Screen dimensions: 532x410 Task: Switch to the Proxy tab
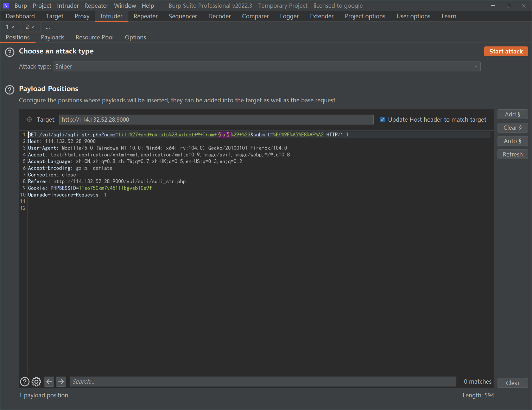(82, 16)
